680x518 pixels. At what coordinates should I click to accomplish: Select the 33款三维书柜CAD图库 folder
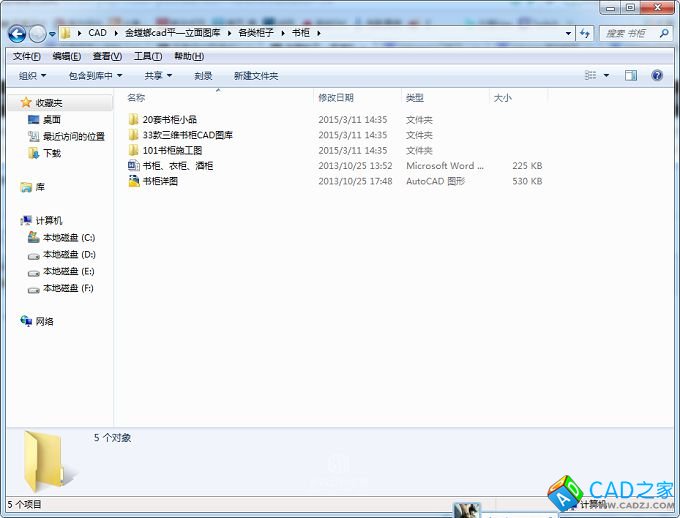[187, 135]
